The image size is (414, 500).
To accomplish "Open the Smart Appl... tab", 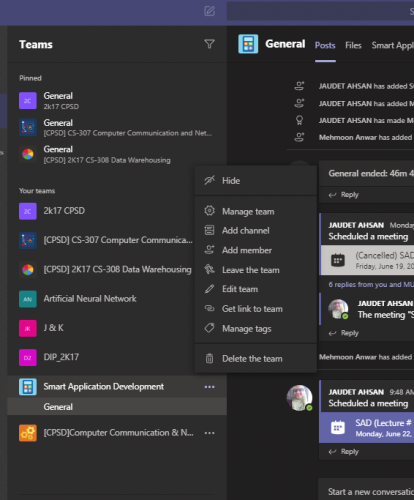I will 393,45.
